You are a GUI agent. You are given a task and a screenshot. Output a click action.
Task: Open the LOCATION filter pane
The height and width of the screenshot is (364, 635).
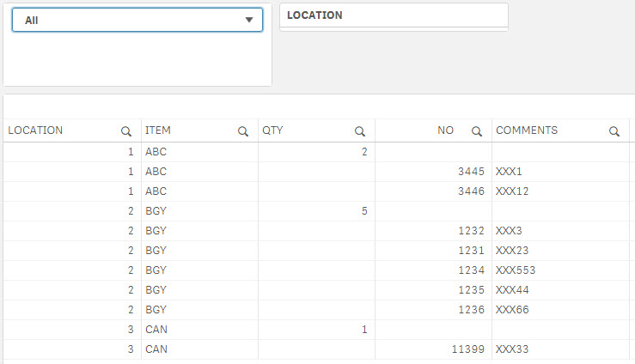(394, 15)
